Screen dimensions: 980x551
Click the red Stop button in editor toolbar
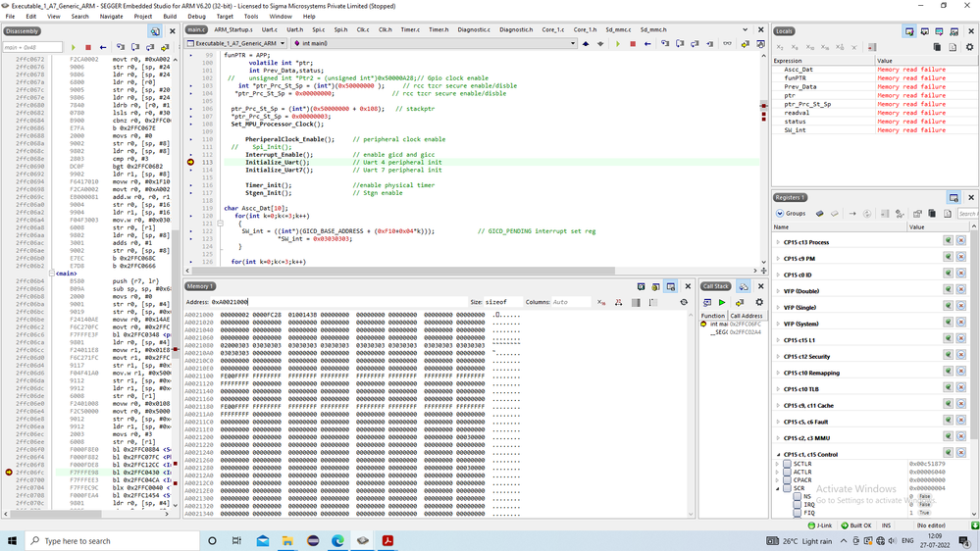pyautogui.click(x=633, y=44)
